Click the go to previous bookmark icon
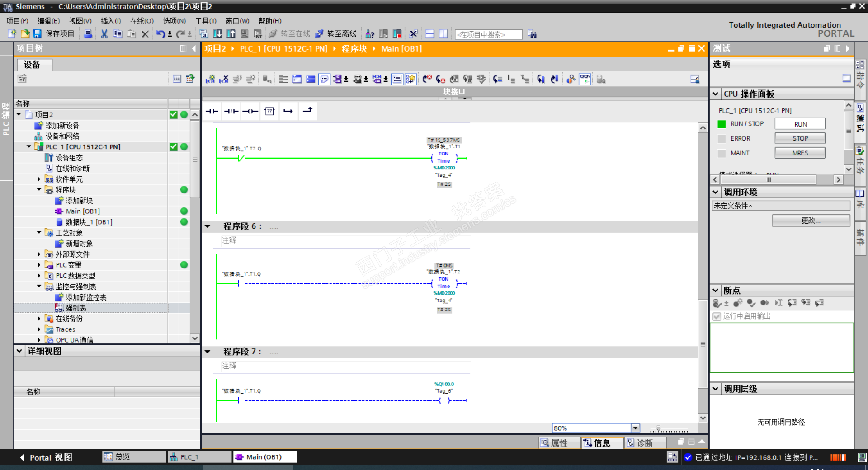This screenshot has width=868, height=470. [555, 80]
